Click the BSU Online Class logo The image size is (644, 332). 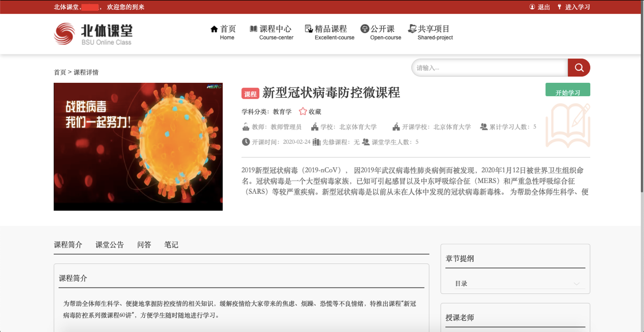[93, 34]
